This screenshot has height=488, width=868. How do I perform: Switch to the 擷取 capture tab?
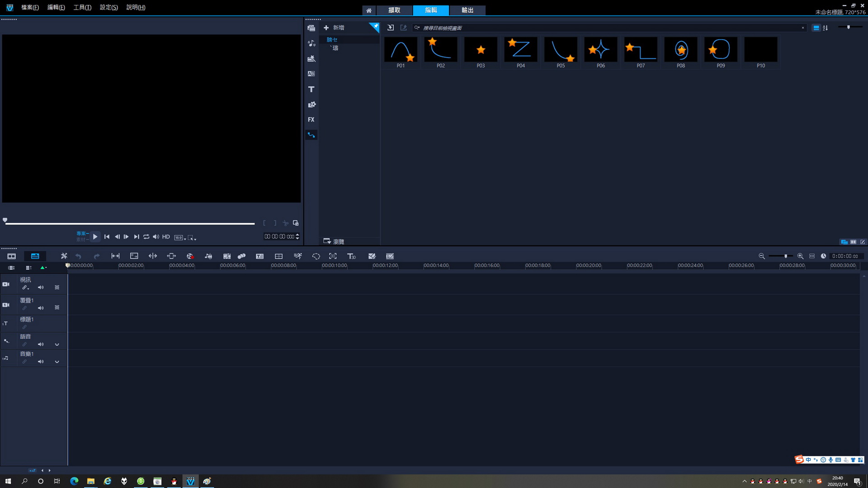click(x=394, y=10)
